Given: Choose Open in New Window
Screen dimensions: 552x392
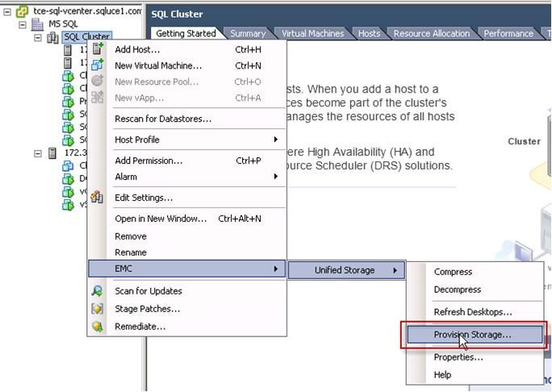Looking at the screenshot, I should coord(187,219).
